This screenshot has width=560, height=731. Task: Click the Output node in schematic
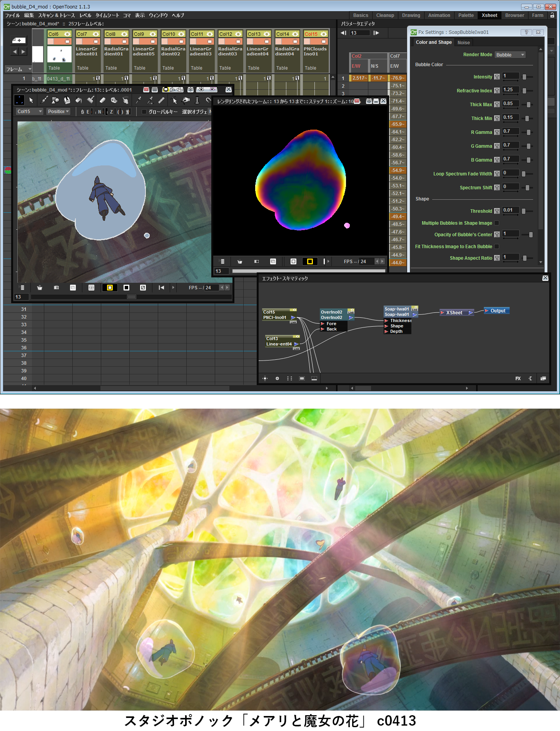coord(496,311)
